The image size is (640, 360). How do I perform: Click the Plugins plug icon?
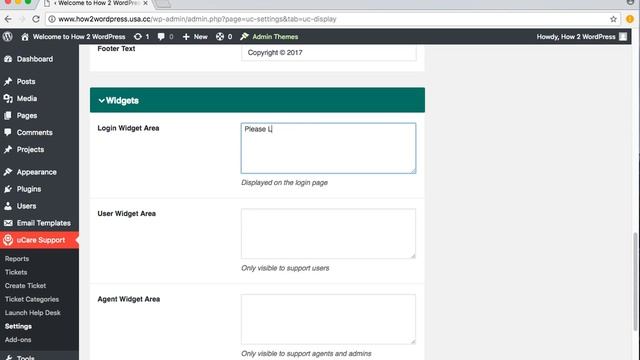[8, 189]
